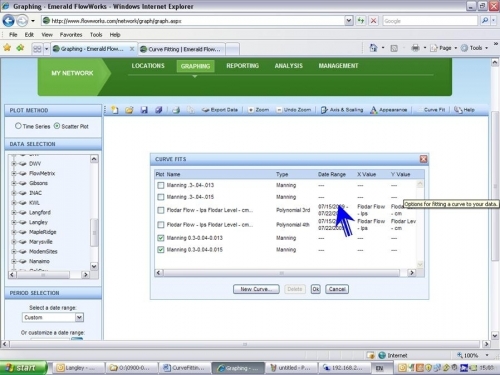This screenshot has height=375, width=500.
Task: Open the REPORTING tab
Action: (x=242, y=66)
